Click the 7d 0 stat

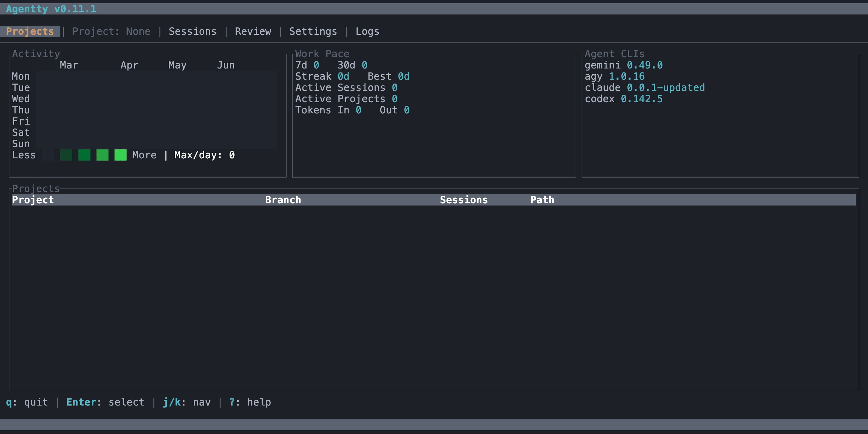click(x=307, y=65)
